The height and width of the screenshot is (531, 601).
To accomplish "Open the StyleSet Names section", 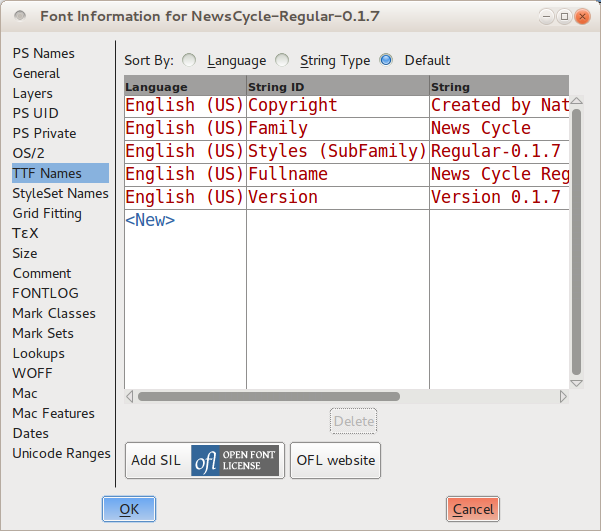I will [x=60, y=193].
